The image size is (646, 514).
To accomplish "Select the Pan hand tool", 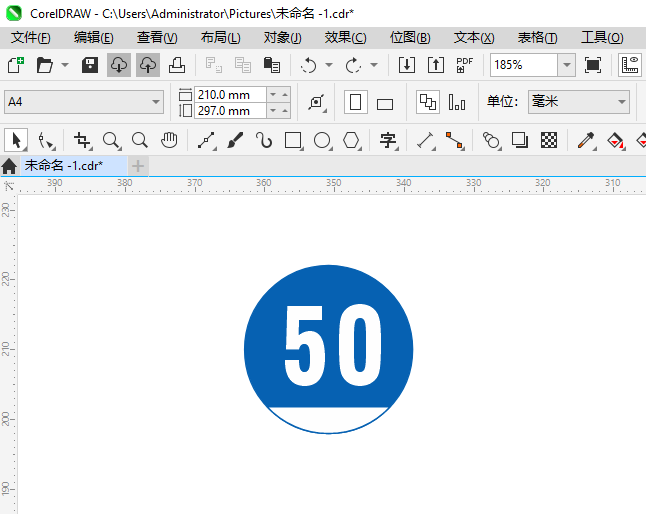I will coord(169,140).
